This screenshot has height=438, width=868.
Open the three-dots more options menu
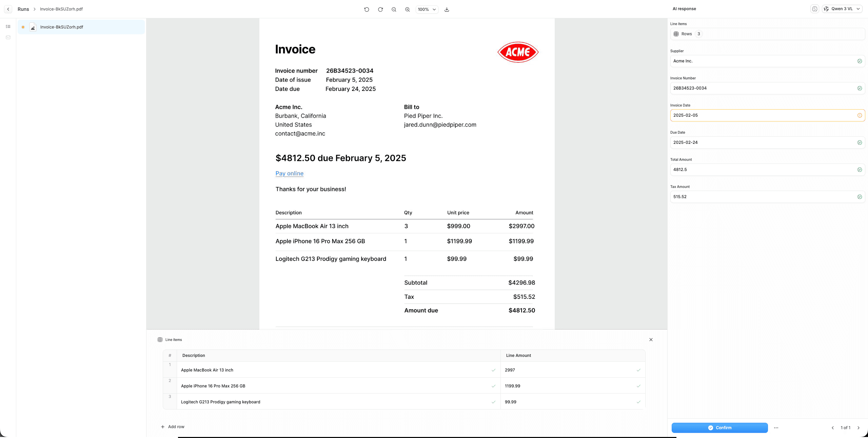(x=776, y=428)
